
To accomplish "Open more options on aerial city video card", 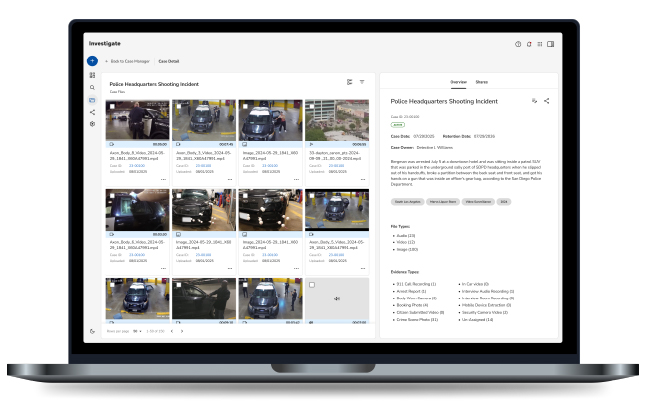I will 363,179.
